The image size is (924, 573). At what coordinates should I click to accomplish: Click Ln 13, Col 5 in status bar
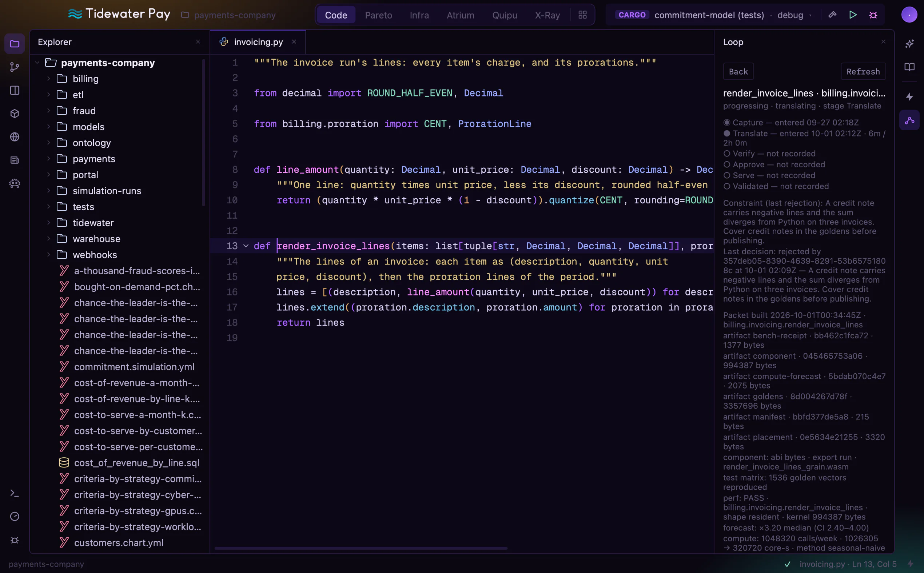point(874,564)
